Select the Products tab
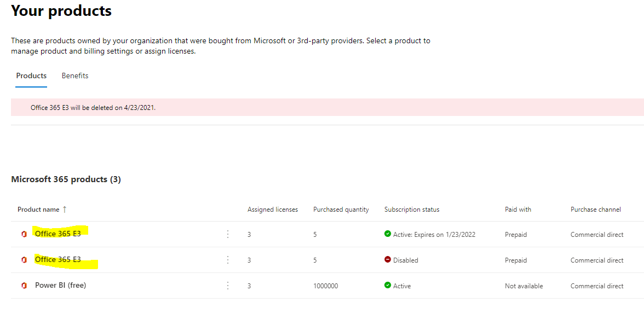644x314 pixels. (x=31, y=75)
